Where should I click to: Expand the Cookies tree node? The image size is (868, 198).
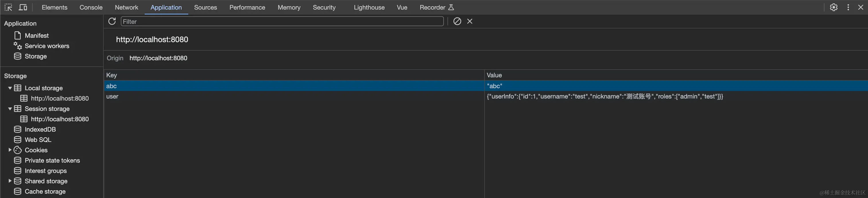pyautogui.click(x=10, y=150)
